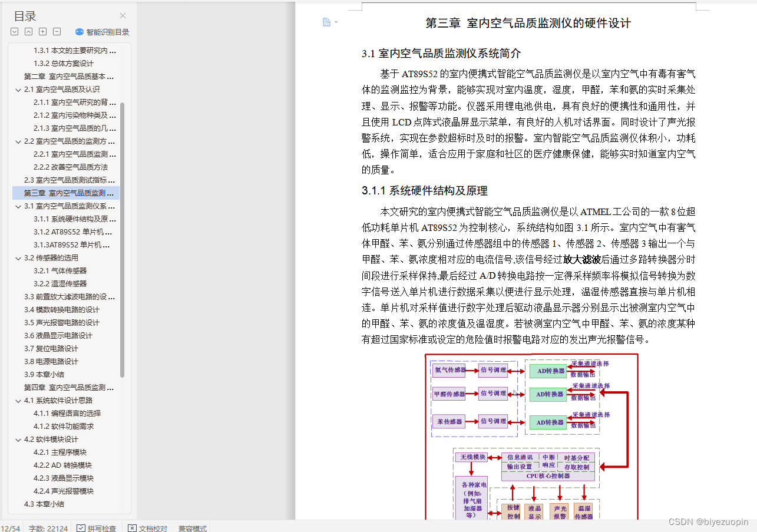Viewport: 757px width, 532px height.
Task: Collapse the 3.2 传感器的选用 chevron
Action: (18, 258)
